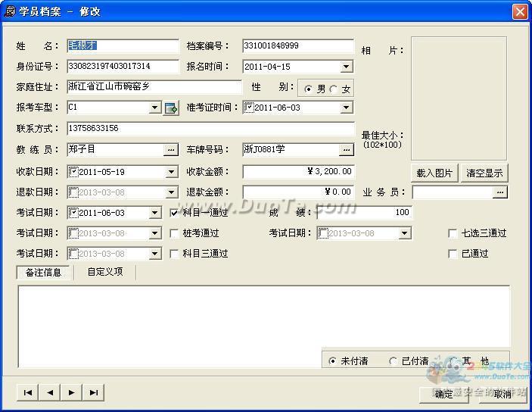532x412 pixels.
Task: Select 男 gender radio button
Action: coord(308,89)
